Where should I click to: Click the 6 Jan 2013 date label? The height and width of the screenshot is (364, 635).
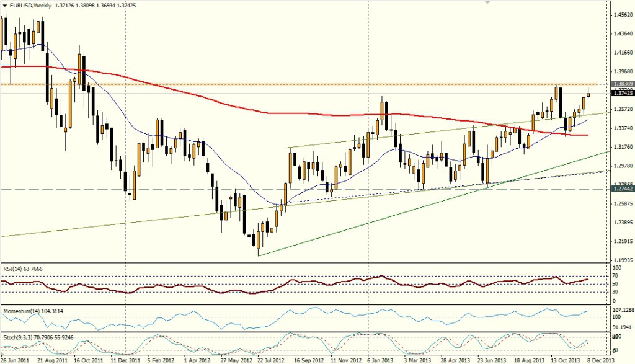(381, 360)
